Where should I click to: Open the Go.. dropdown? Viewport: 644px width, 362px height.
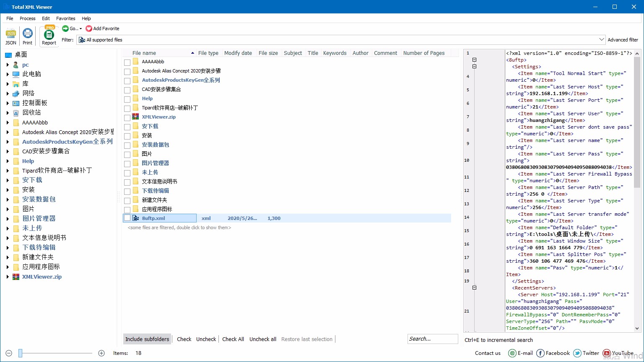click(72, 28)
